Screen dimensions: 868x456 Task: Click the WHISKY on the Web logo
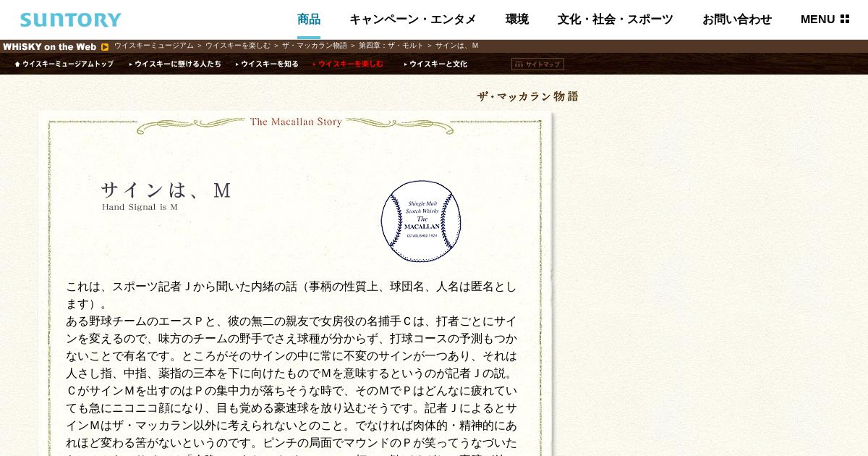tap(49, 47)
